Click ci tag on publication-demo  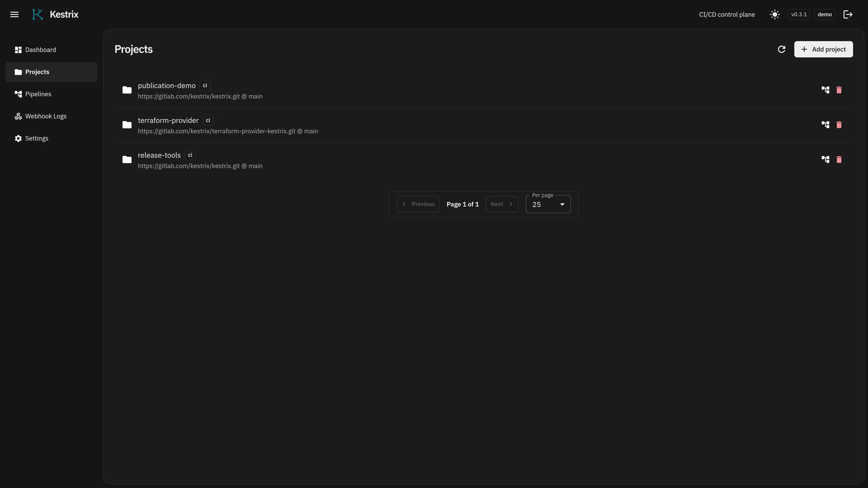(205, 86)
